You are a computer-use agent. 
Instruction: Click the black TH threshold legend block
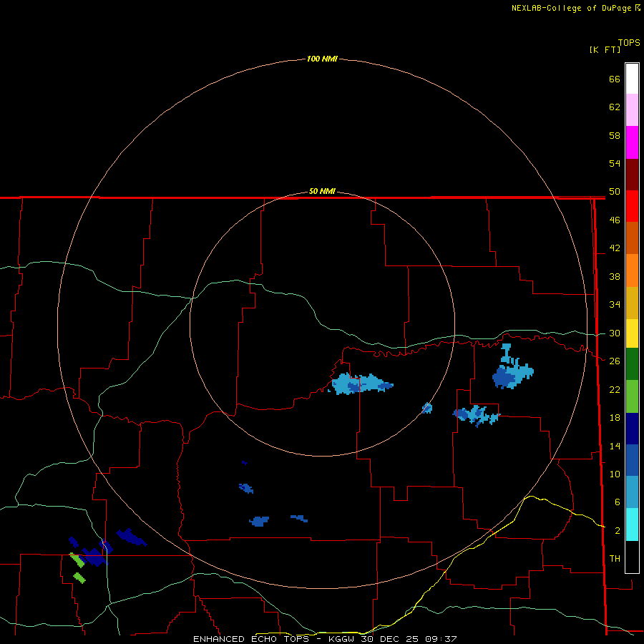point(632,557)
